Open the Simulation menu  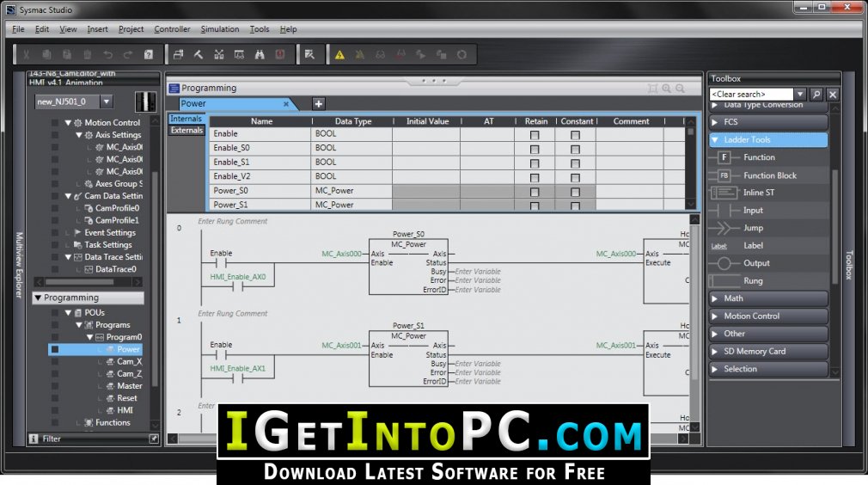[x=220, y=28]
